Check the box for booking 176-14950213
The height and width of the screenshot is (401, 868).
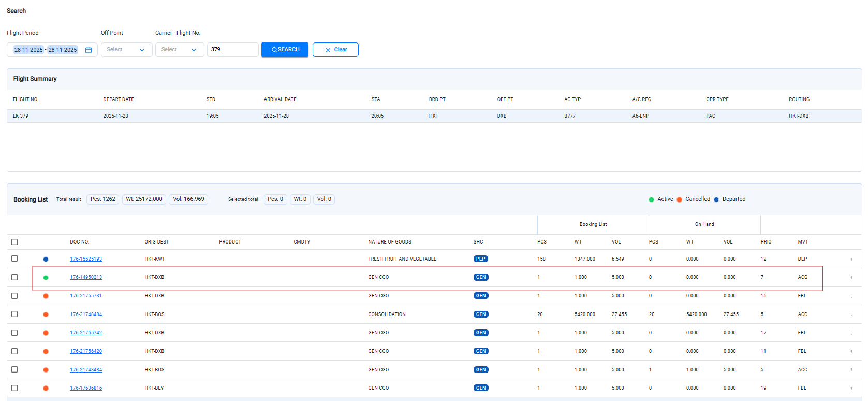pyautogui.click(x=14, y=277)
